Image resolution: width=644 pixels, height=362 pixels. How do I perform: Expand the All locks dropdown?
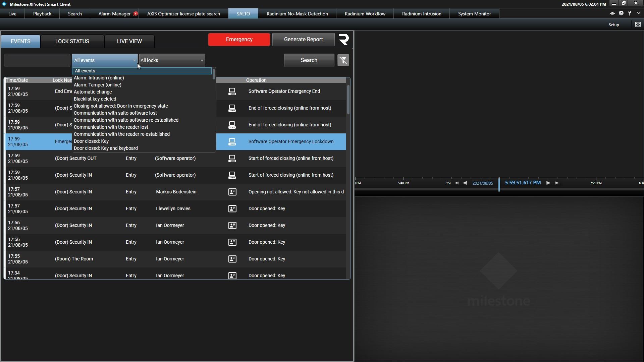[202, 60]
